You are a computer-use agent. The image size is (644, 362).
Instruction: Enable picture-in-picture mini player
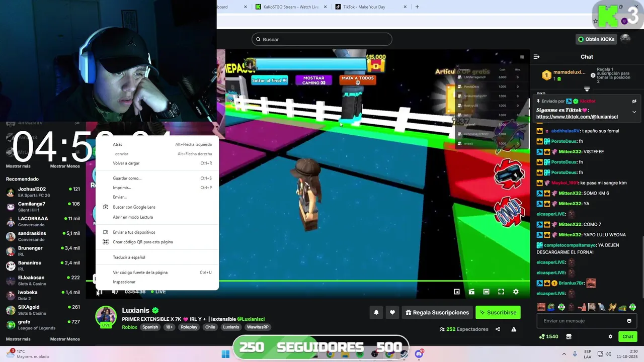457,292
